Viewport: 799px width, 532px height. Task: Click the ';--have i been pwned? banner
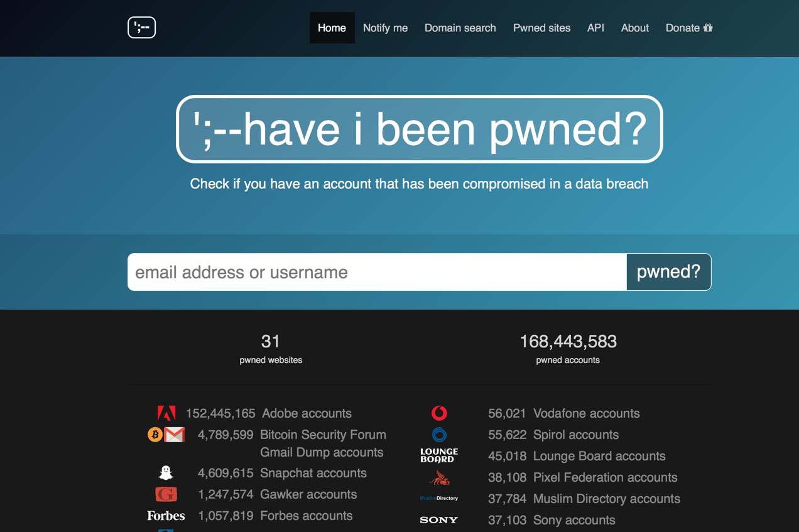pos(420,129)
